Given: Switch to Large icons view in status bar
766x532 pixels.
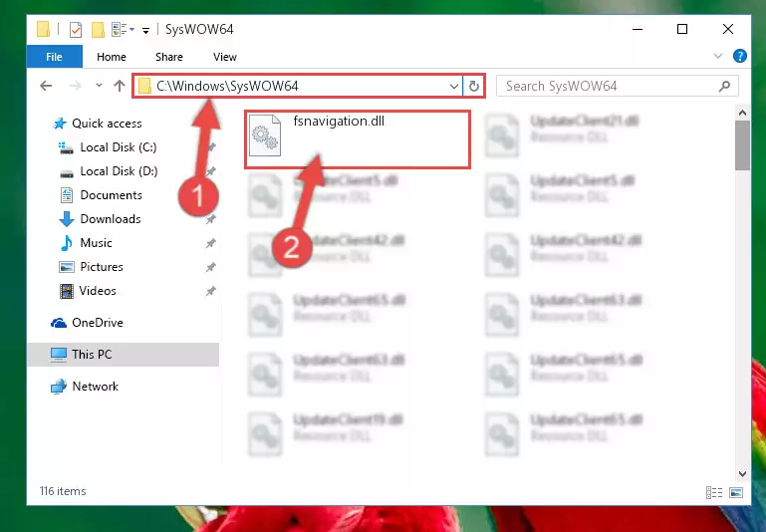Looking at the screenshot, I should click(736, 492).
